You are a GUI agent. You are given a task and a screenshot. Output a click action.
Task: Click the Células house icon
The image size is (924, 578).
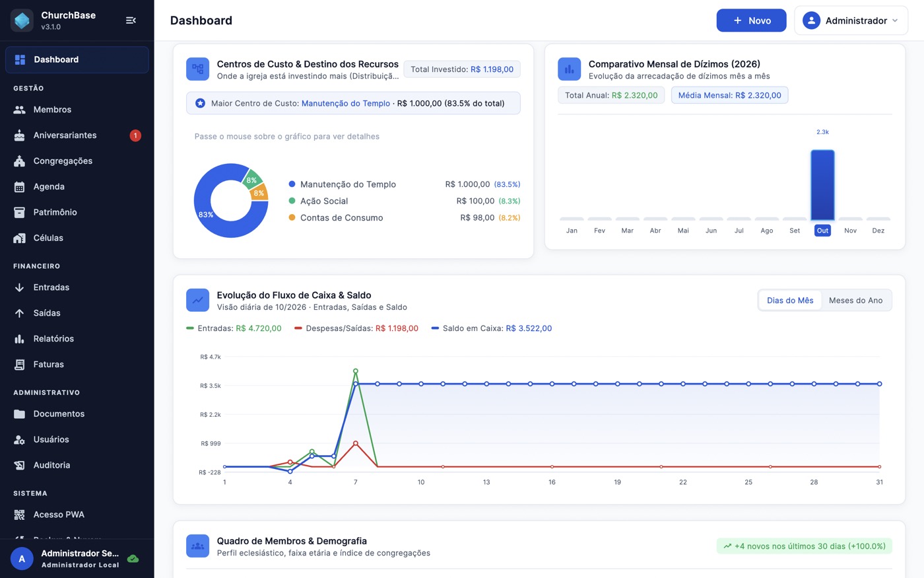[20, 238]
